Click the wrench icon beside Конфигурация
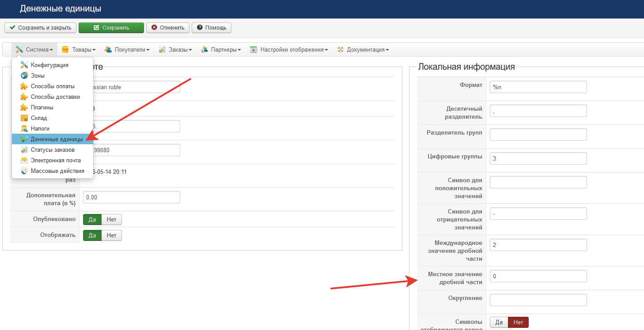Viewport: 644px width, 330px height. click(x=24, y=65)
